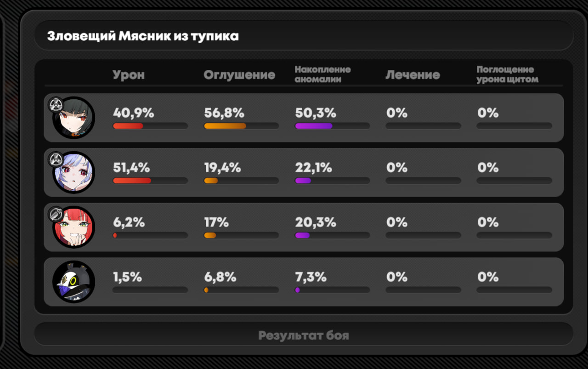Click the silver-haired character's avatar portrait
588x369 pixels.
click(74, 173)
